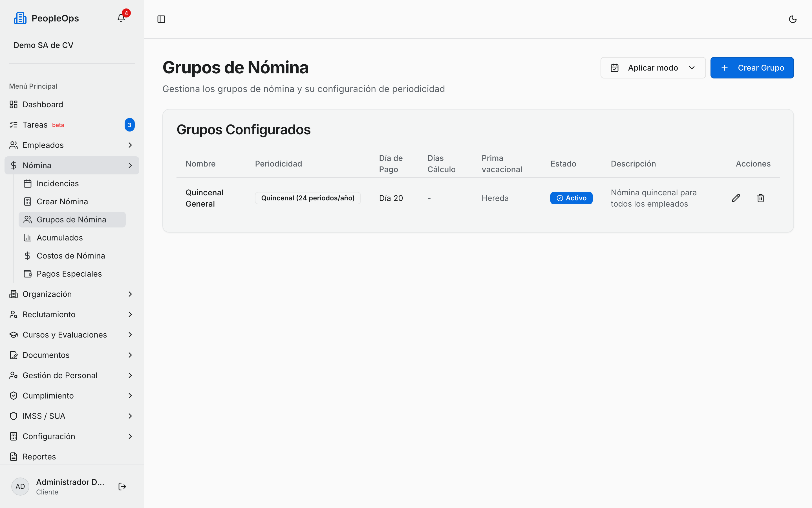The image size is (812, 508).
Task: Click the Dashboard grid icon
Action: [x=14, y=104]
